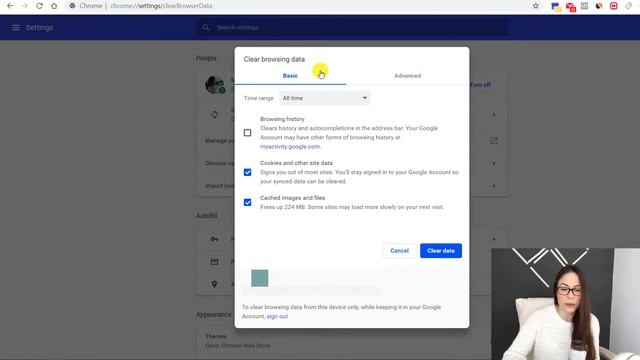Click the profile avatar in People section
This screenshot has height=360, width=640.
coord(215,84)
